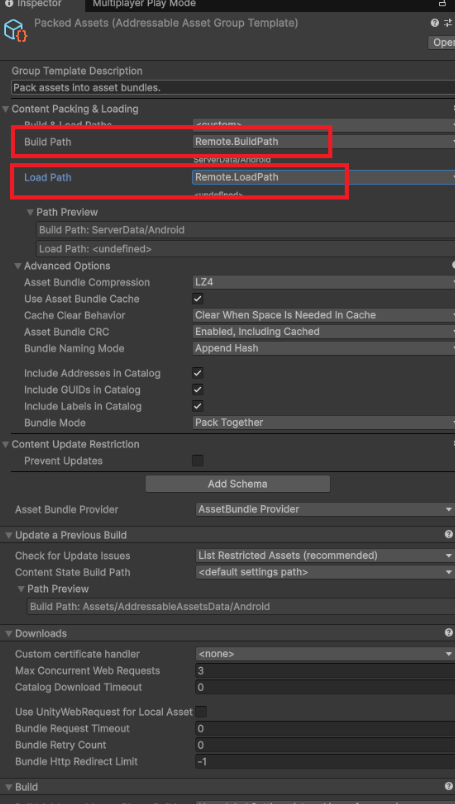Open the Build Path Remote.BuildPath dropdown
455x804 pixels.
[x=324, y=141]
